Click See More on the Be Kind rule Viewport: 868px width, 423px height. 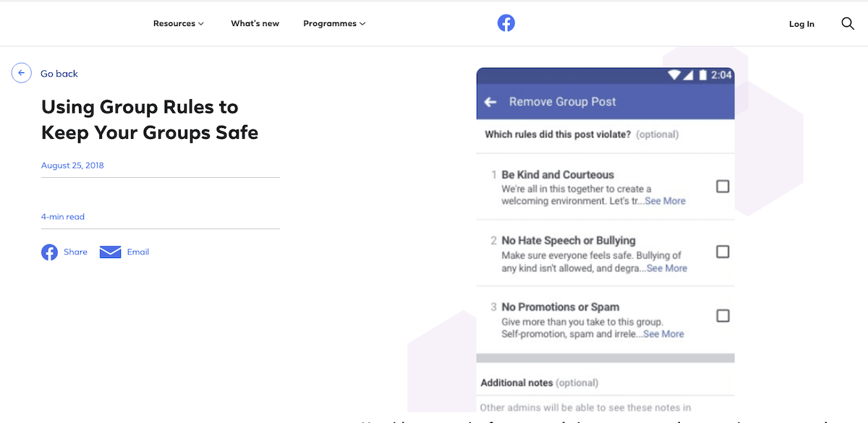pyautogui.click(x=665, y=201)
